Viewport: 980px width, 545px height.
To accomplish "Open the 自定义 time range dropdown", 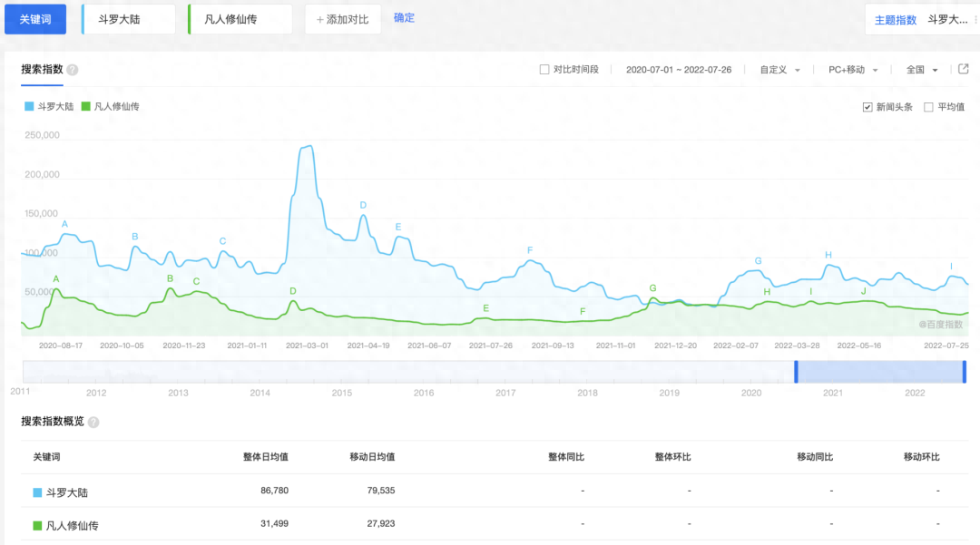I will (x=779, y=70).
